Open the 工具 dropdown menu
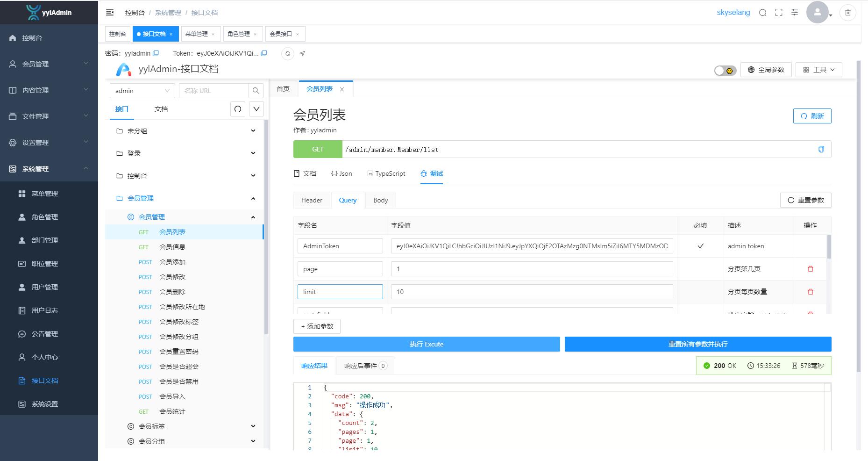This screenshot has height=461, width=868. 818,70
